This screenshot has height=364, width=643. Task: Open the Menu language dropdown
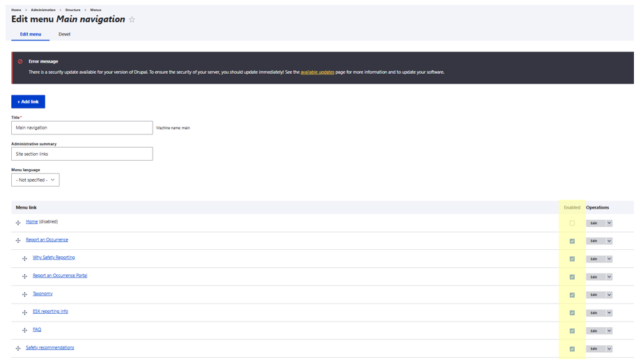click(36, 180)
